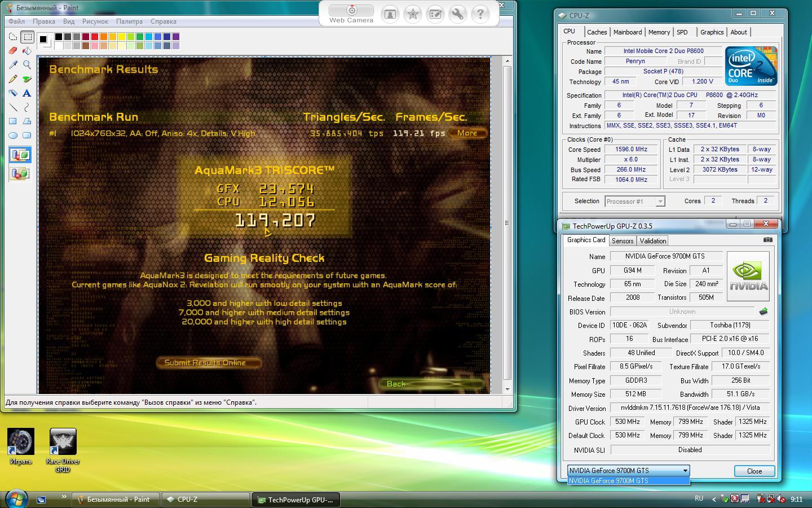
Task: Pick the straight Line tool
Action: tap(13, 107)
